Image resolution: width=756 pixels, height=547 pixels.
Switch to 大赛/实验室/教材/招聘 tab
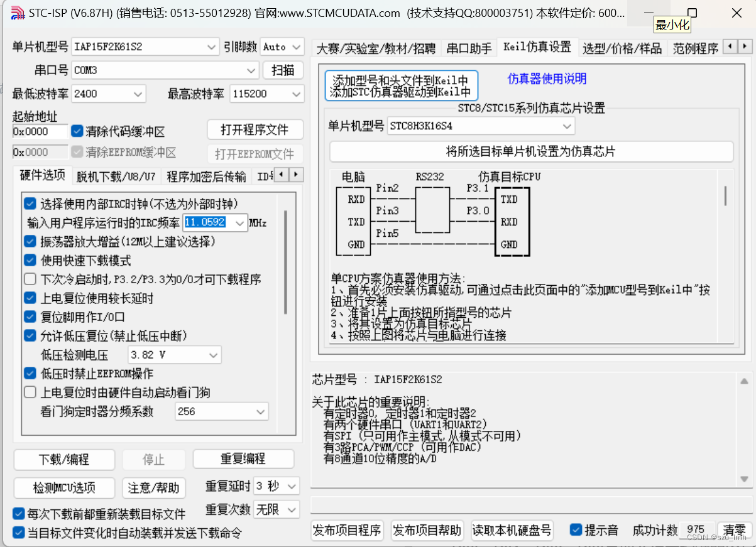[376, 48]
